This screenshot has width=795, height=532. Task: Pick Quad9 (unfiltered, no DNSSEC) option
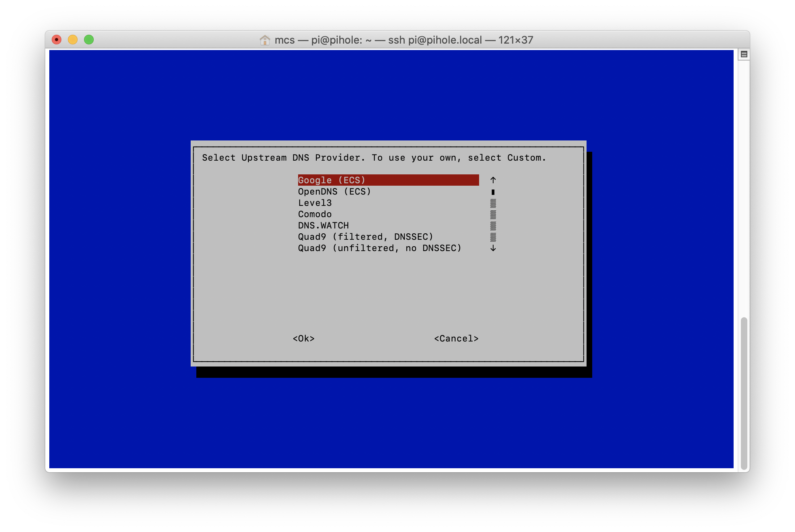[380, 248]
